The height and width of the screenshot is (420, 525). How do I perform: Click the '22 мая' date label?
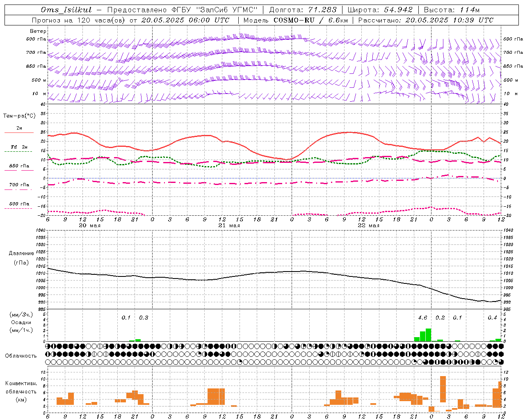368,226
